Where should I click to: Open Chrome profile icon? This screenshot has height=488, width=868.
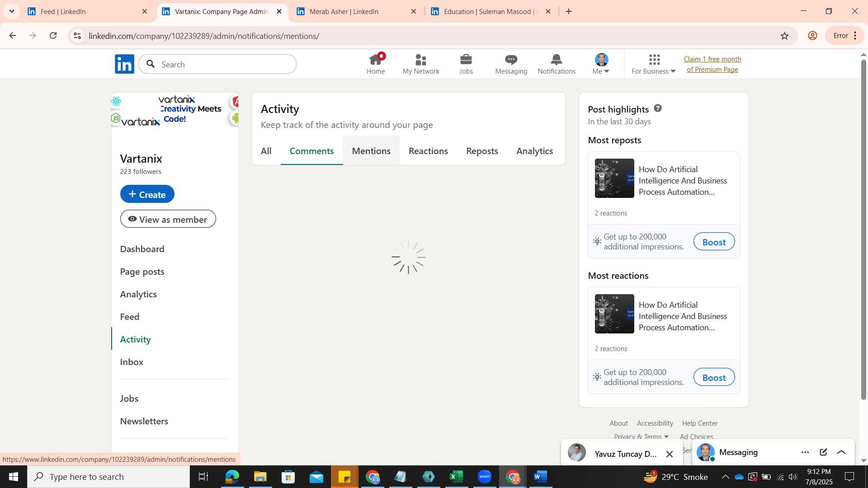point(812,36)
